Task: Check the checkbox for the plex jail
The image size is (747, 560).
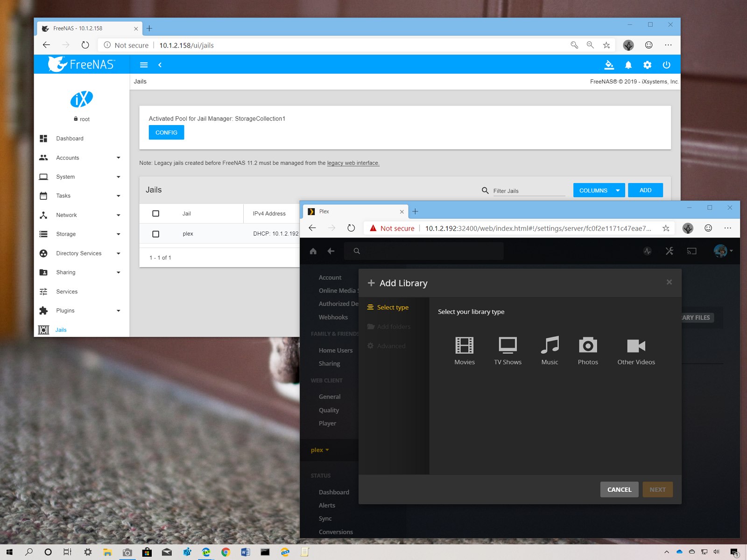Action: coord(155,233)
